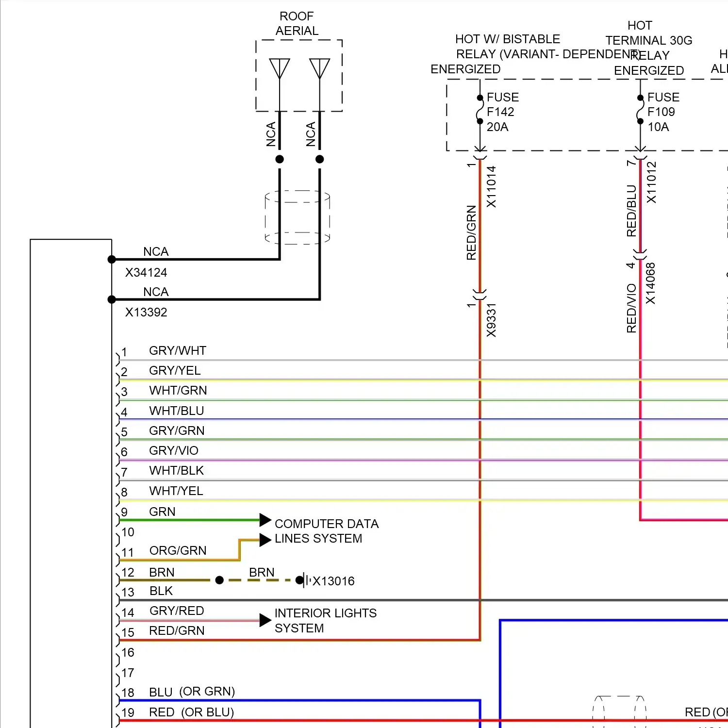The width and height of the screenshot is (728, 728).
Task: Click the vertical RED/VIO wire label
Action: coord(631,308)
